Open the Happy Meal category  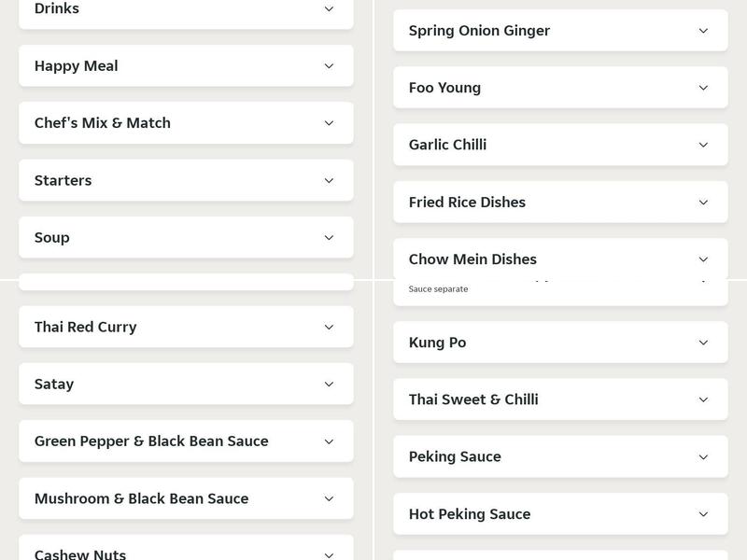pyautogui.click(x=186, y=65)
